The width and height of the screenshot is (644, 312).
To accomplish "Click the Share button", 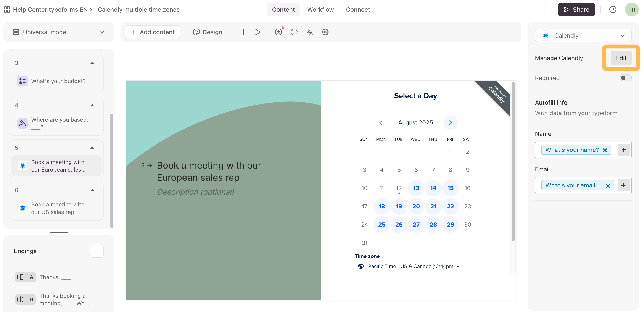I will point(576,10).
